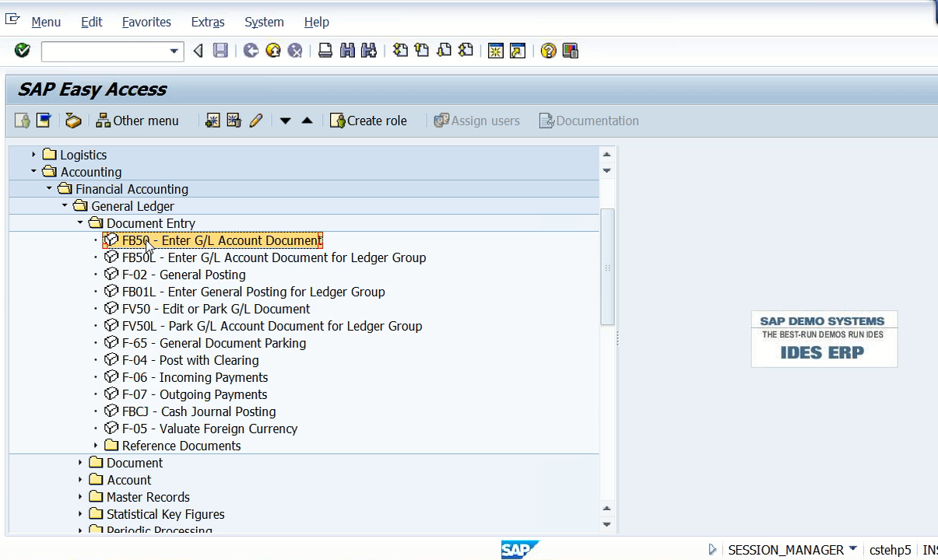Image resolution: width=938 pixels, height=560 pixels.
Task: Click the IDES ERP demo systems image
Action: tap(824, 339)
